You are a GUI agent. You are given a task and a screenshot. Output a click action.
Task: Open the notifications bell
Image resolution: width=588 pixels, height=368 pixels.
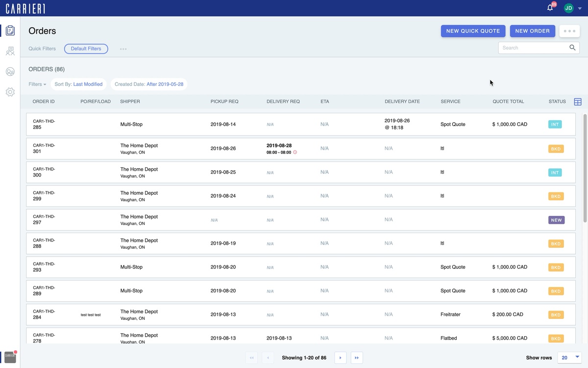click(x=550, y=8)
